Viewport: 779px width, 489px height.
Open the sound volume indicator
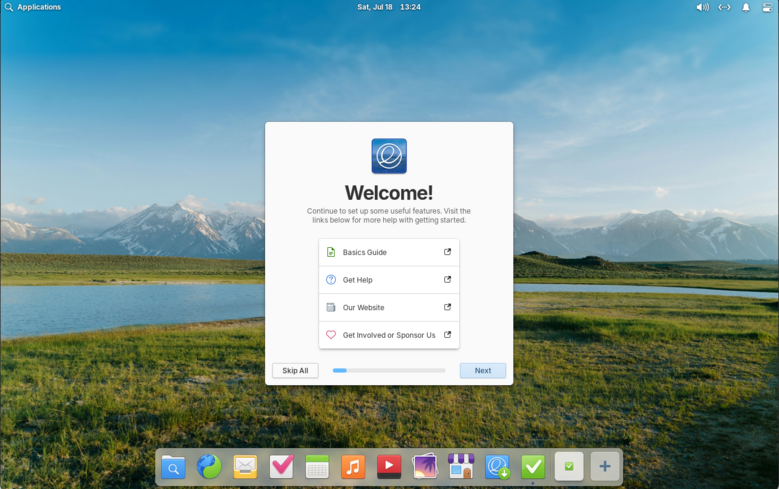click(x=702, y=7)
